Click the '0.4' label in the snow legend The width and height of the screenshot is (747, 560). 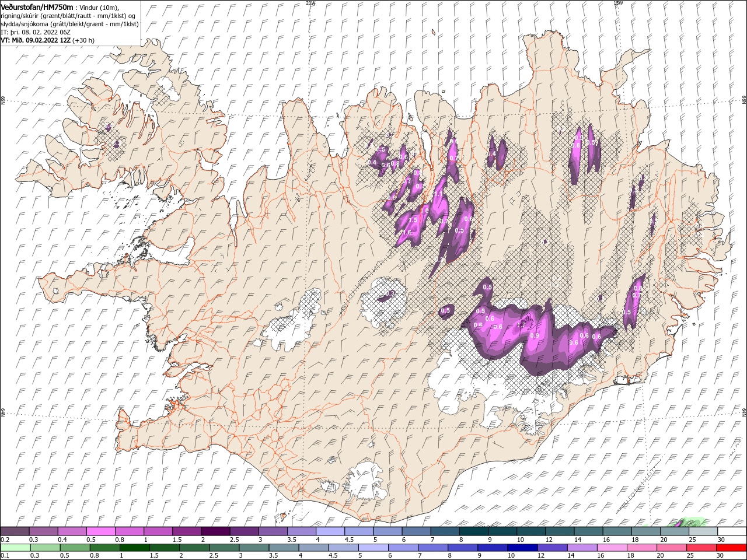point(62,540)
